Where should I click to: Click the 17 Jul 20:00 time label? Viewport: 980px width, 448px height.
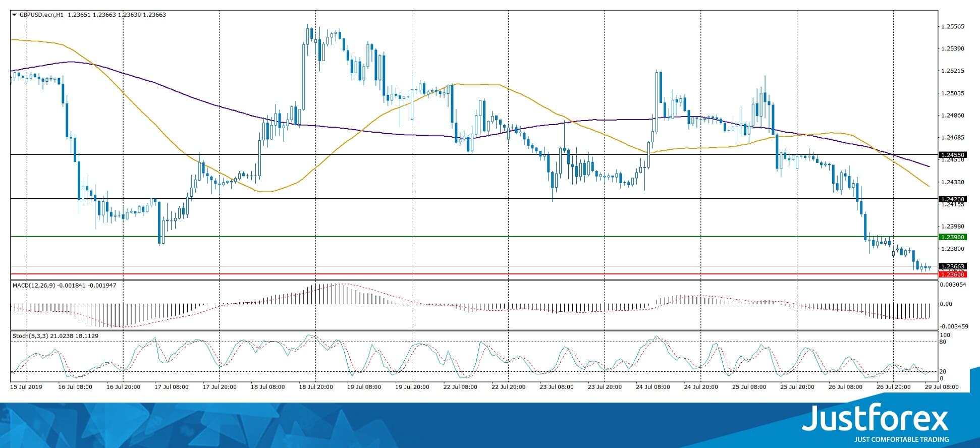[220, 387]
